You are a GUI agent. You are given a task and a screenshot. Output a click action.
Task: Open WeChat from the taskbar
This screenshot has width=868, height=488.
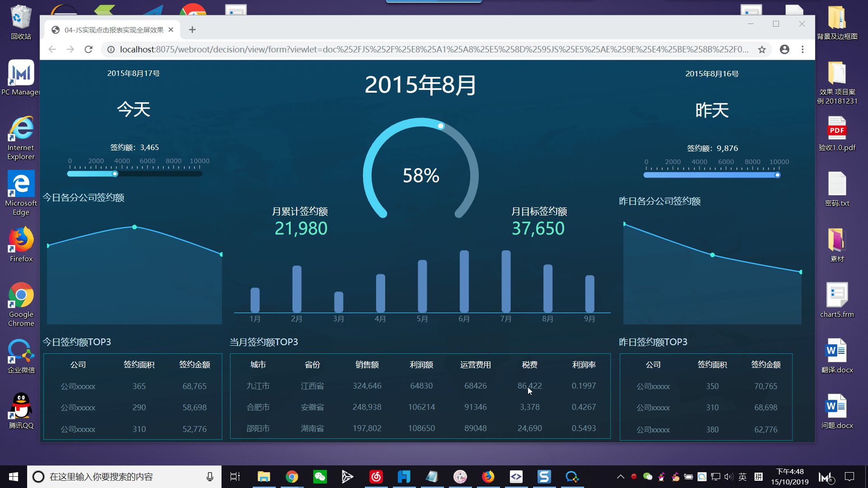tap(320, 477)
